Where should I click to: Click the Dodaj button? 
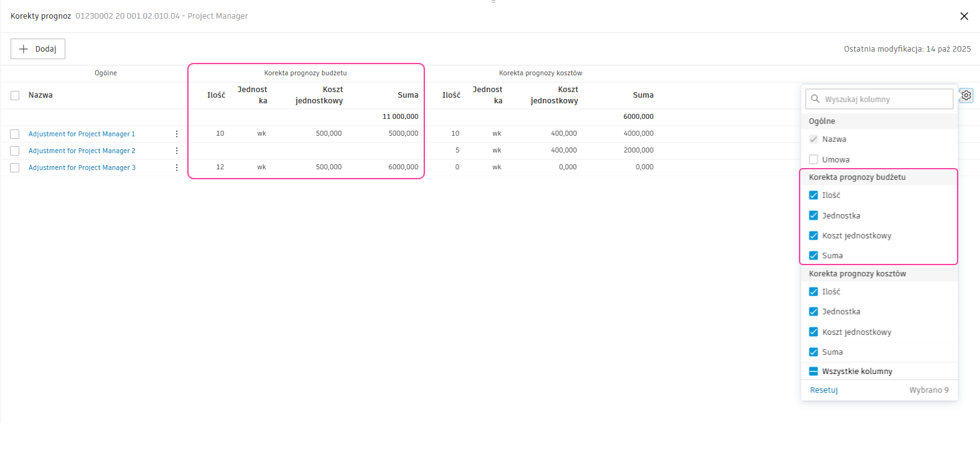(x=38, y=49)
